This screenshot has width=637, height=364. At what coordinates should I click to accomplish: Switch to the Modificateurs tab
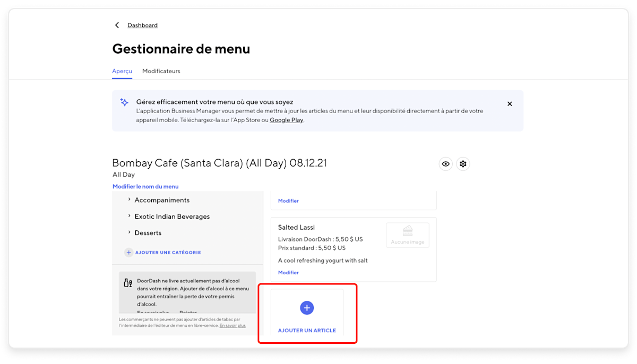coord(161,71)
